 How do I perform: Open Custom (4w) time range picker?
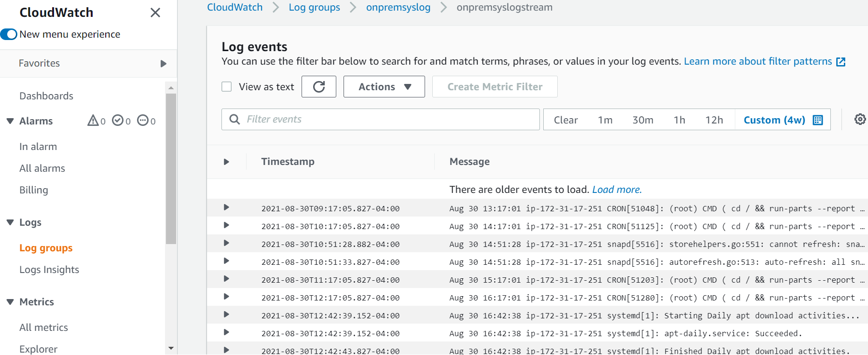(x=783, y=120)
